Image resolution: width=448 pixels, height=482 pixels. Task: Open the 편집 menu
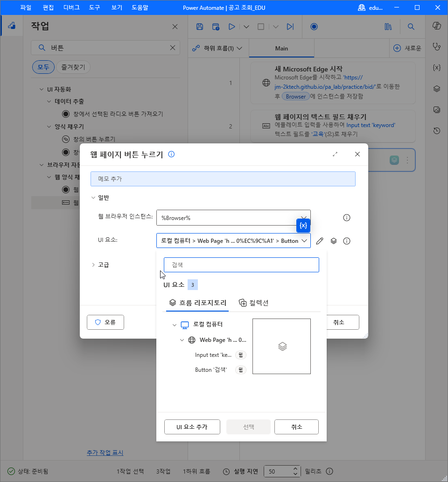[x=48, y=7]
